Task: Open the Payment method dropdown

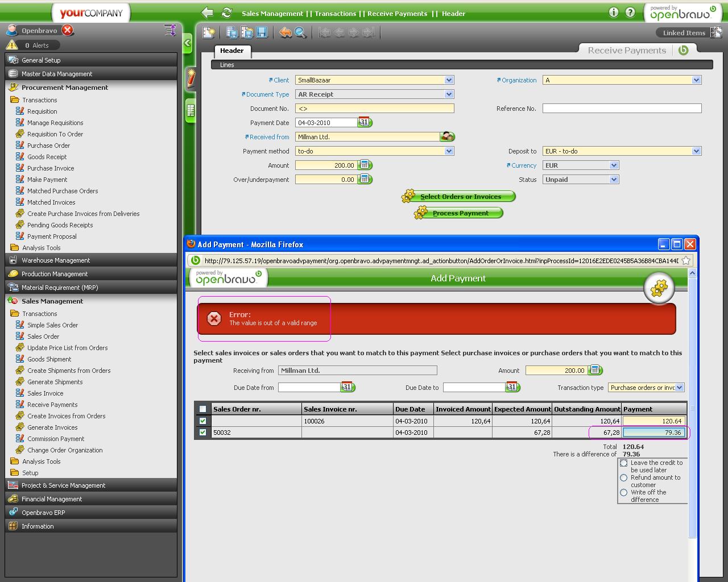Action: click(449, 151)
